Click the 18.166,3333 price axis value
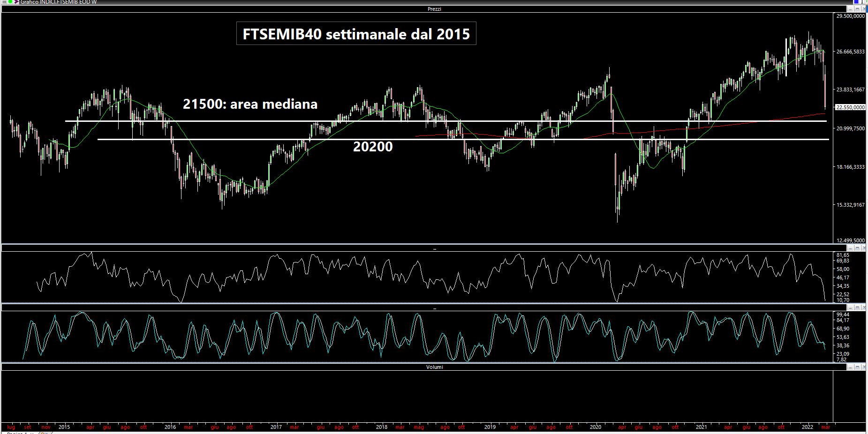This screenshot has height=434, width=868. [x=850, y=167]
